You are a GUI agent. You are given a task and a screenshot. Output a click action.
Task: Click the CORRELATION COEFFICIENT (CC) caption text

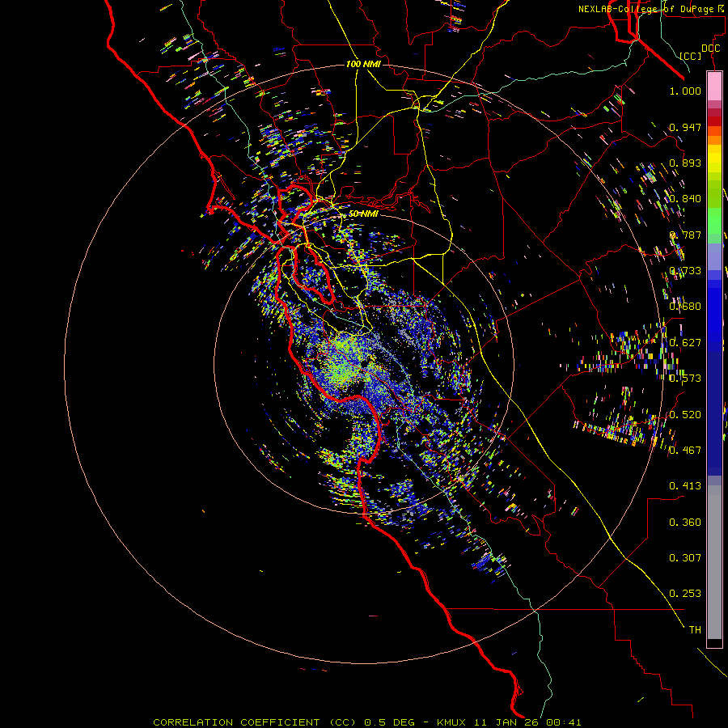[x=255, y=722]
